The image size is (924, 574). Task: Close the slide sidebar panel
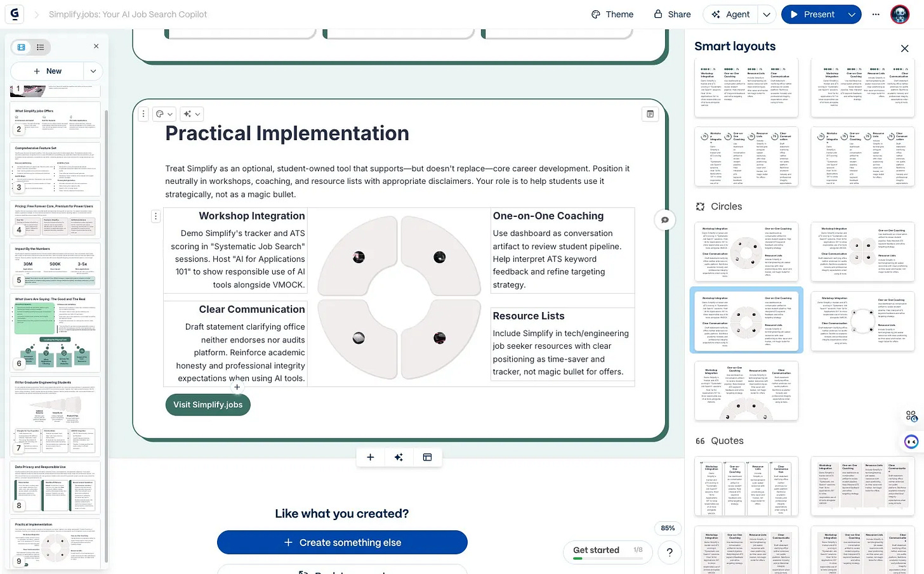[96, 46]
